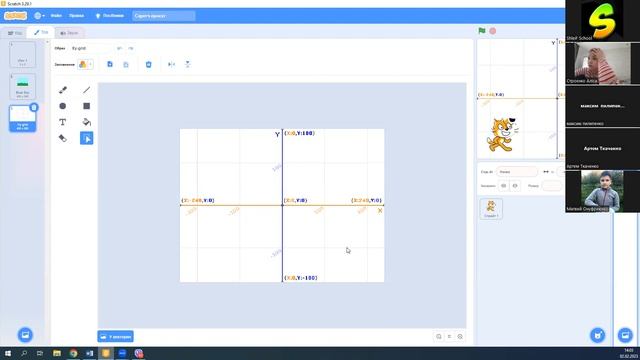Select the cat sprite in sprite list
Screen dimensions: 640x360
491,209
